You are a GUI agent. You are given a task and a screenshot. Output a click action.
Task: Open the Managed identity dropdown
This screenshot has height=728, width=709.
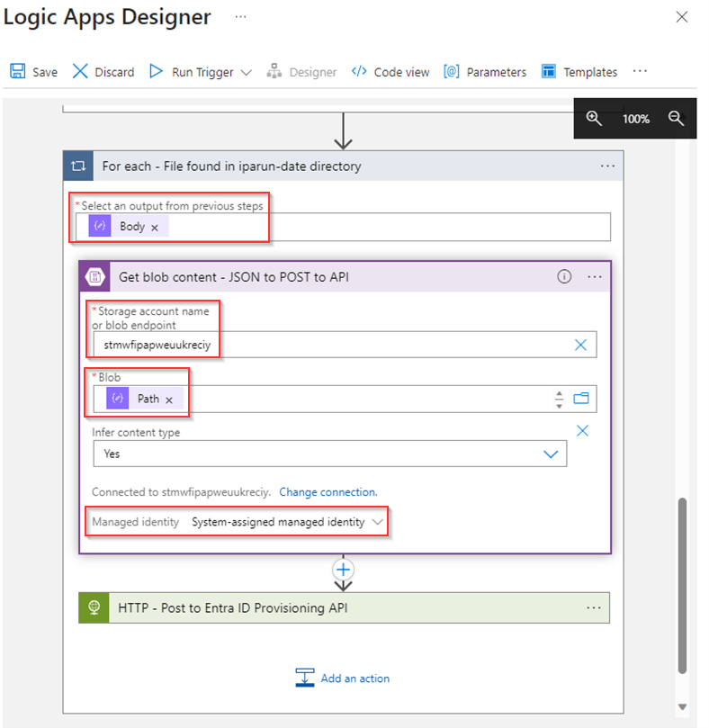click(x=378, y=522)
